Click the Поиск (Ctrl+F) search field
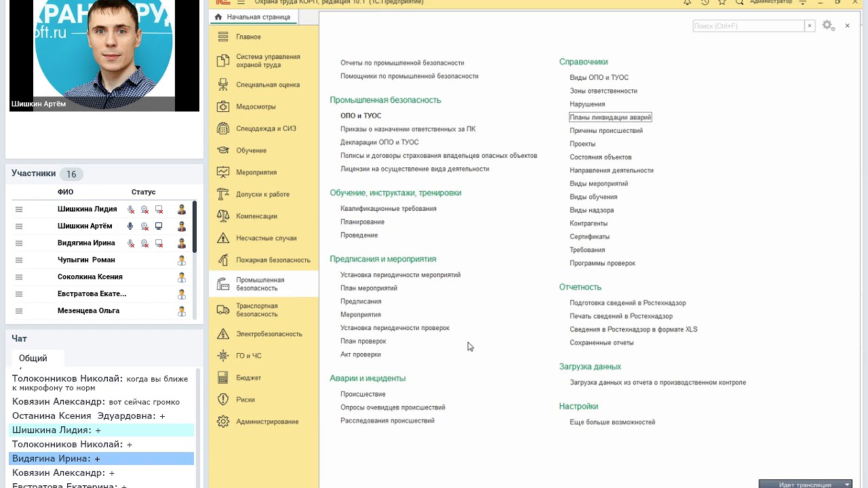This screenshot has width=868, height=488. pyautogui.click(x=749, y=26)
